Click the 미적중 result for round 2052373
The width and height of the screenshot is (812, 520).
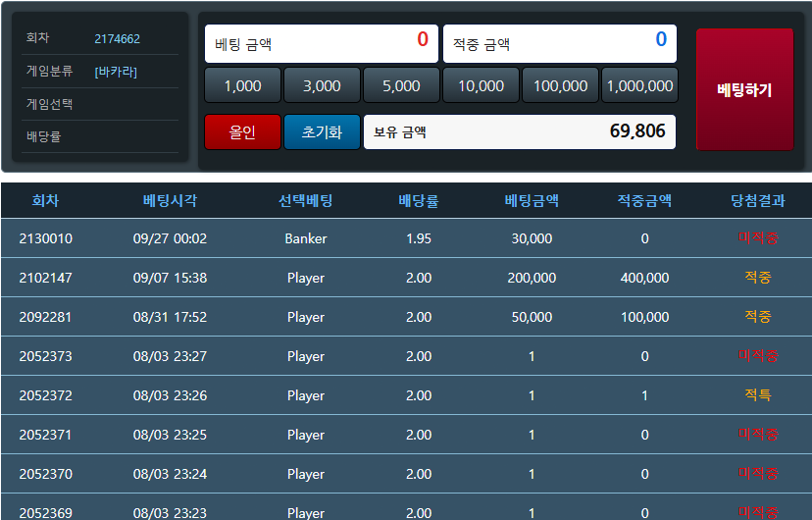pos(758,356)
